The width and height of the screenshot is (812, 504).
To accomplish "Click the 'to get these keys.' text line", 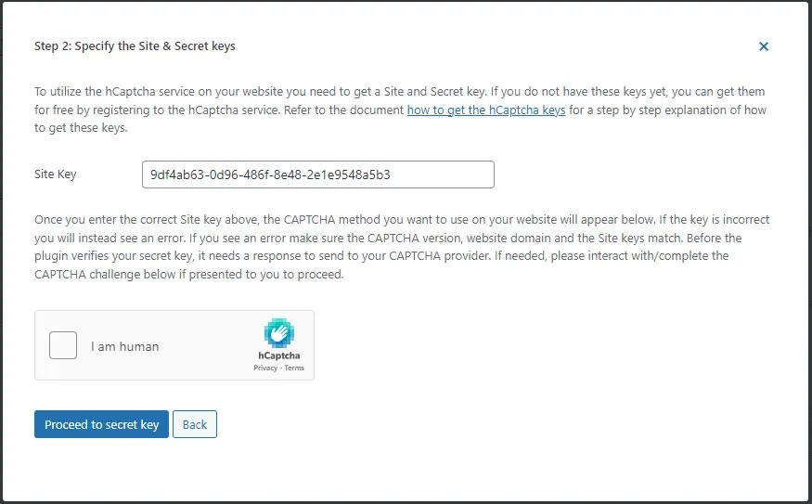I will (x=81, y=128).
